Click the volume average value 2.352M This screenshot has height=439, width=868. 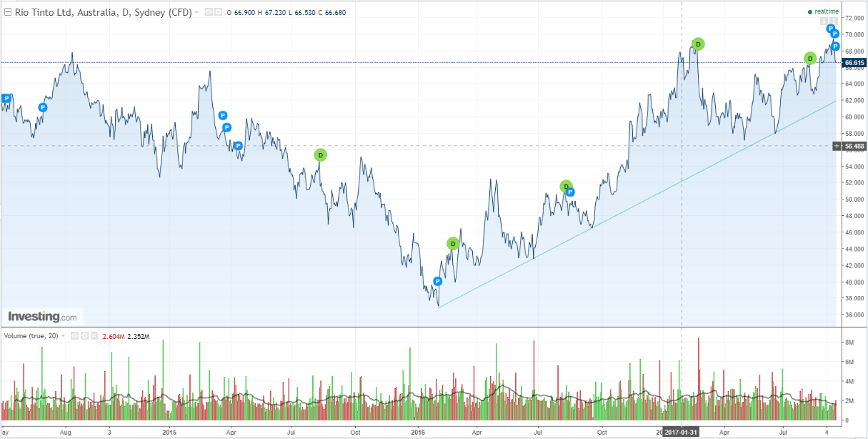(137, 336)
